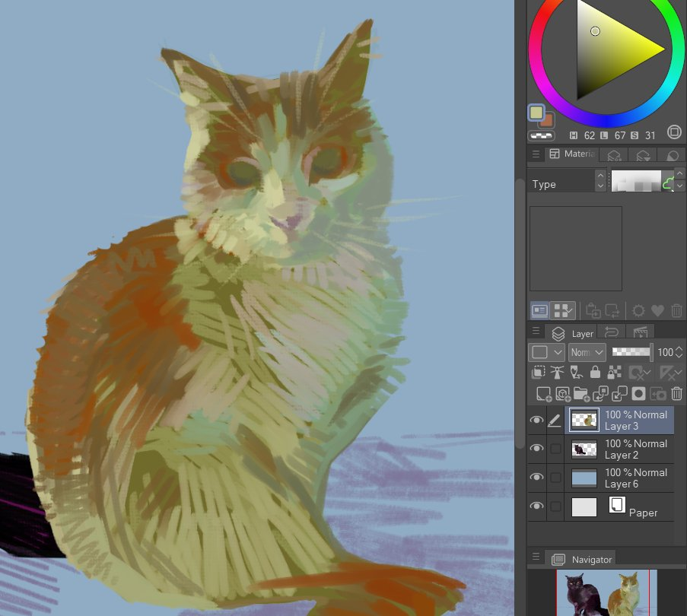Click the pen editing icon on Layer 3
Viewport: 687px width, 616px height.
[555, 421]
